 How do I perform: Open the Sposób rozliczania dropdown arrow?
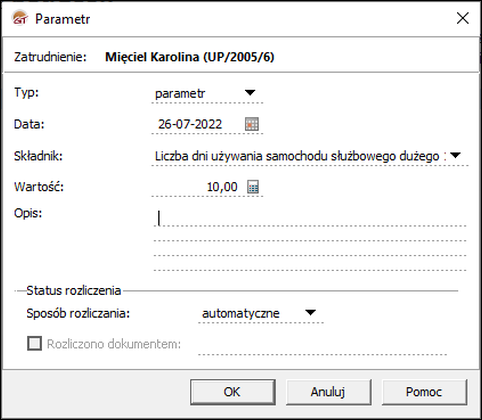(310, 312)
